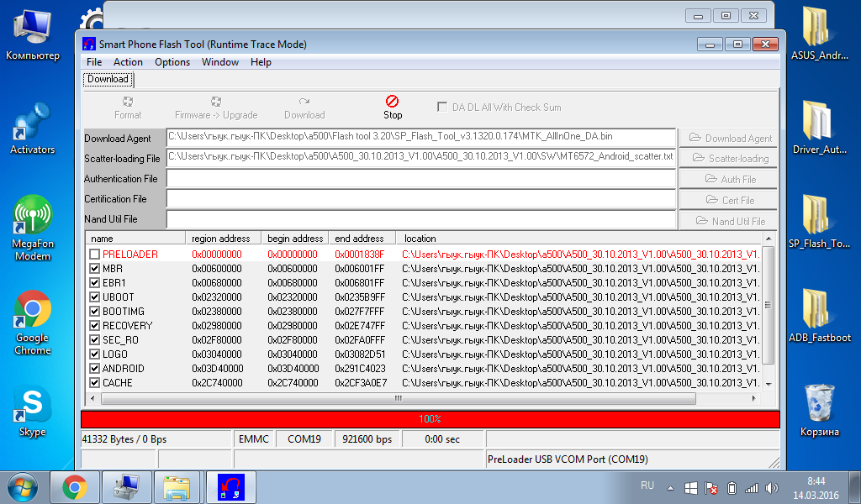Click the Download Agent browse button

tap(728, 139)
